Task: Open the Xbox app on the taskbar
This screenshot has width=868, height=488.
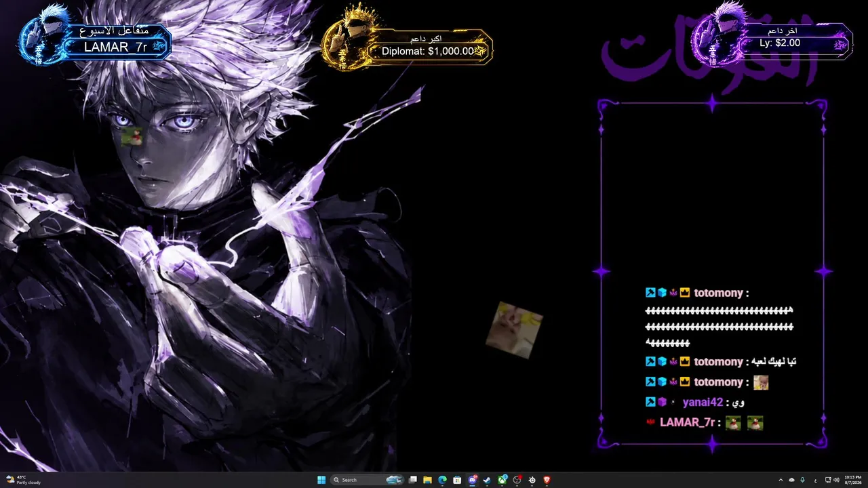Action: (x=502, y=480)
